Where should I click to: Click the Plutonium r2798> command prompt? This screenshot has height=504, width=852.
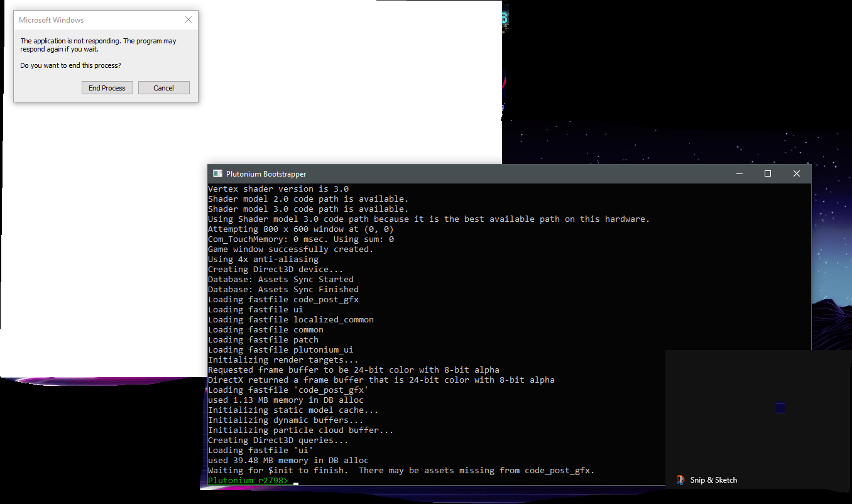(x=248, y=481)
